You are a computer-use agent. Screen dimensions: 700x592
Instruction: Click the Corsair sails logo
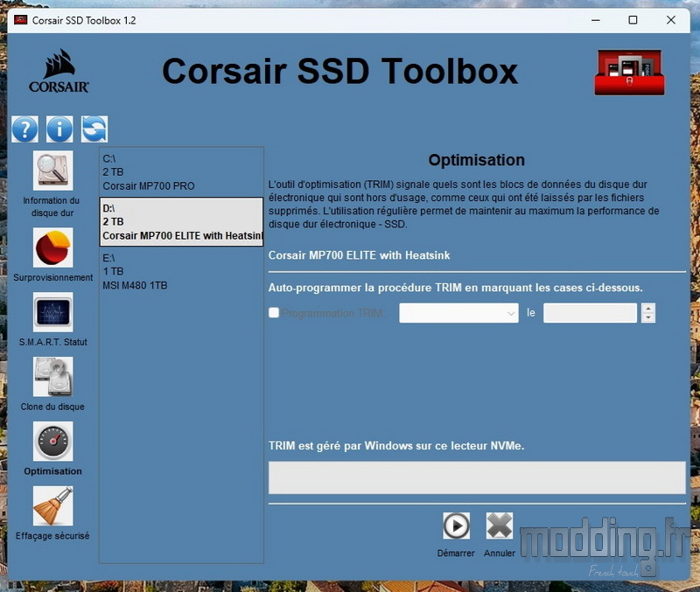click(x=59, y=71)
